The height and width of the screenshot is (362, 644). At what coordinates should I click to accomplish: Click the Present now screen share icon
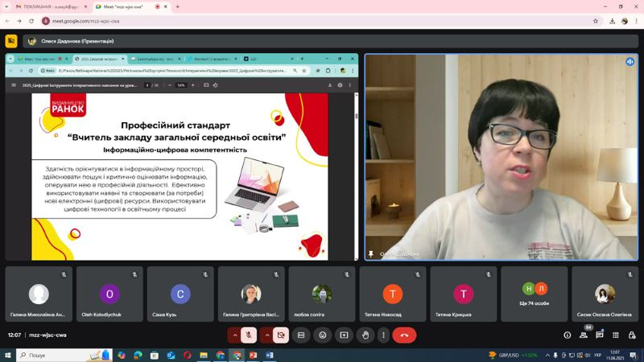344,335
